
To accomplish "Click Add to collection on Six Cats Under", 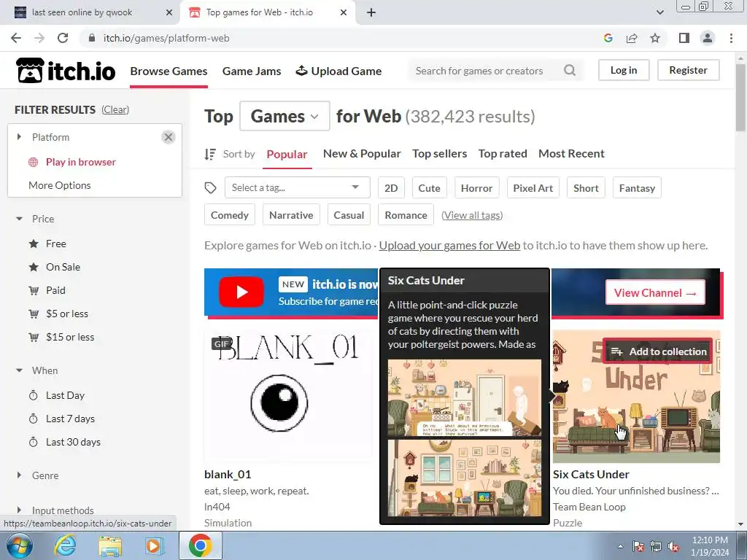I will (x=657, y=351).
